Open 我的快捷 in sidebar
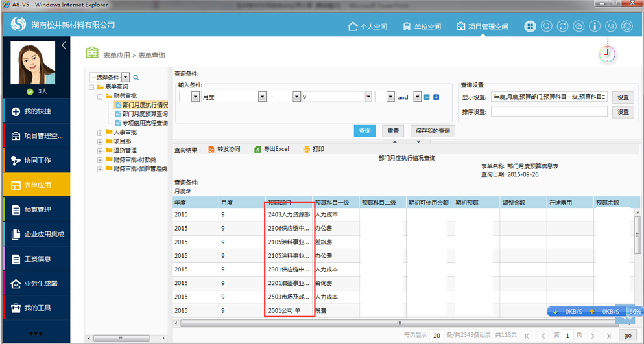 pos(37,111)
